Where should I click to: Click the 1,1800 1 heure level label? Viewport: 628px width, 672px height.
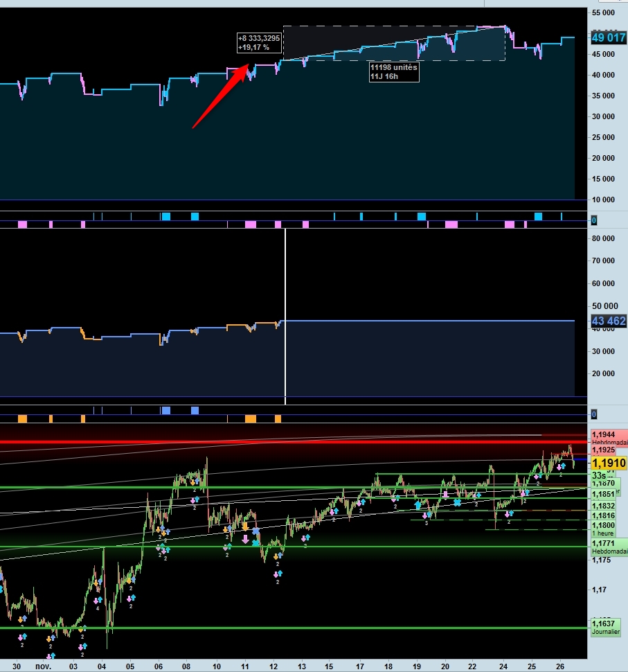point(603,529)
